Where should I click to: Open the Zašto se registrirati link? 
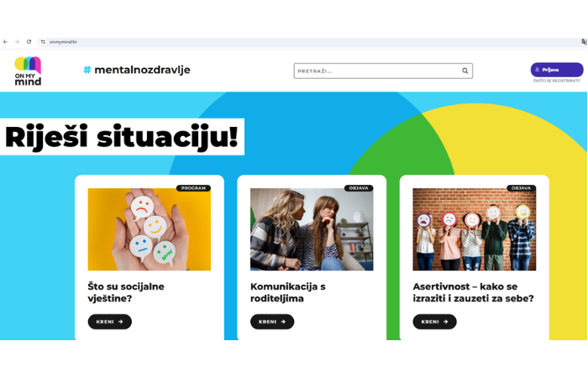pos(556,81)
